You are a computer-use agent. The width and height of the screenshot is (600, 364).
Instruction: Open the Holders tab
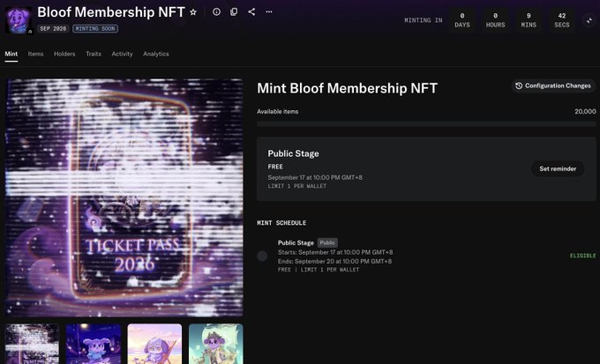click(x=64, y=54)
